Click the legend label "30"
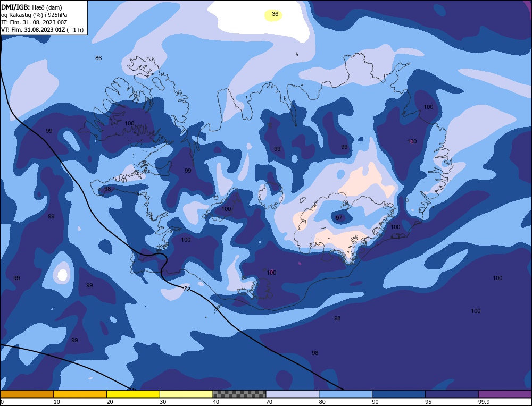 pyautogui.click(x=163, y=402)
